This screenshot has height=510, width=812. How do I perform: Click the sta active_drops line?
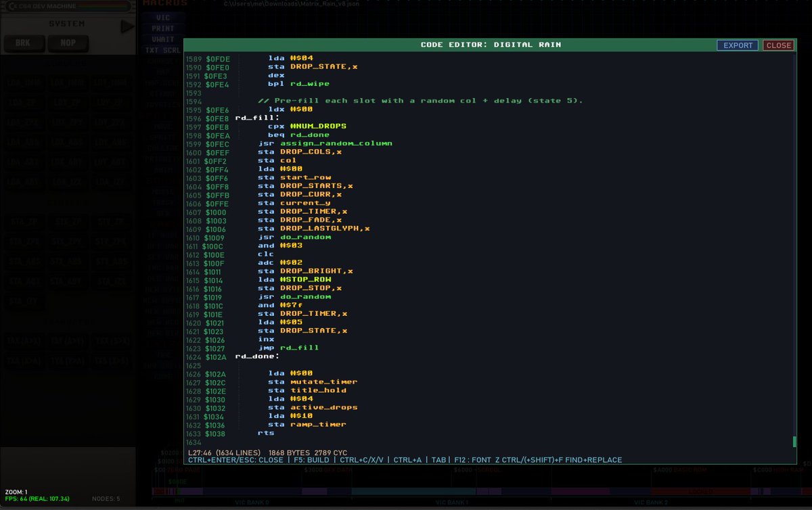point(313,407)
